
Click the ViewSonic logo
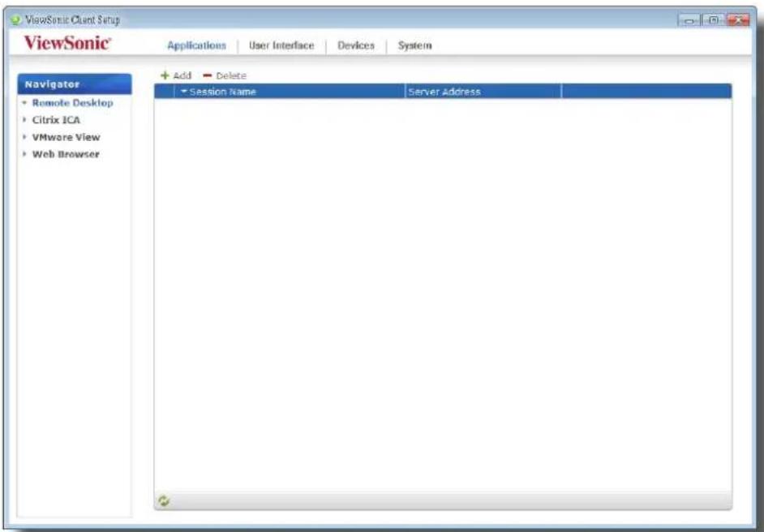tap(67, 43)
